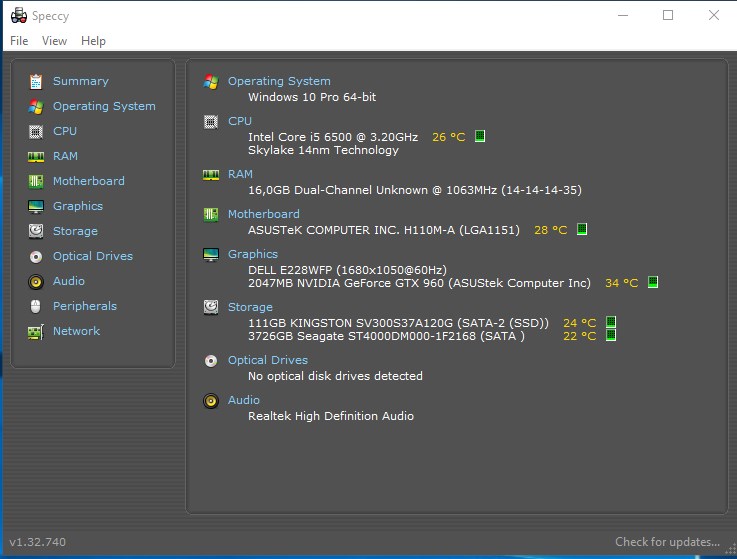Viewport: 737px width, 559px height.
Task: Click the Storage heading link in summary
Action: (250, 307)
